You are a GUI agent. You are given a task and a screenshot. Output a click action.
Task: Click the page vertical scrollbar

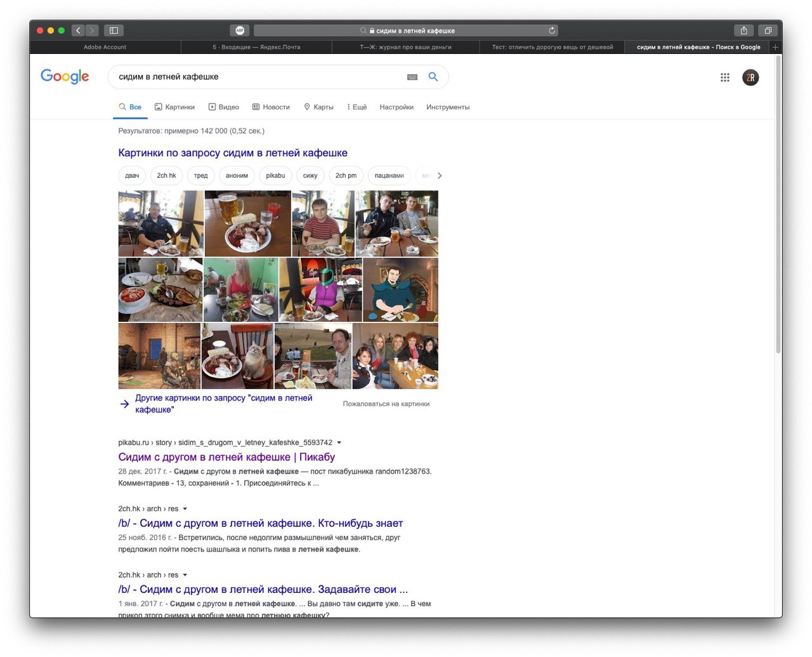click(778, 203)
